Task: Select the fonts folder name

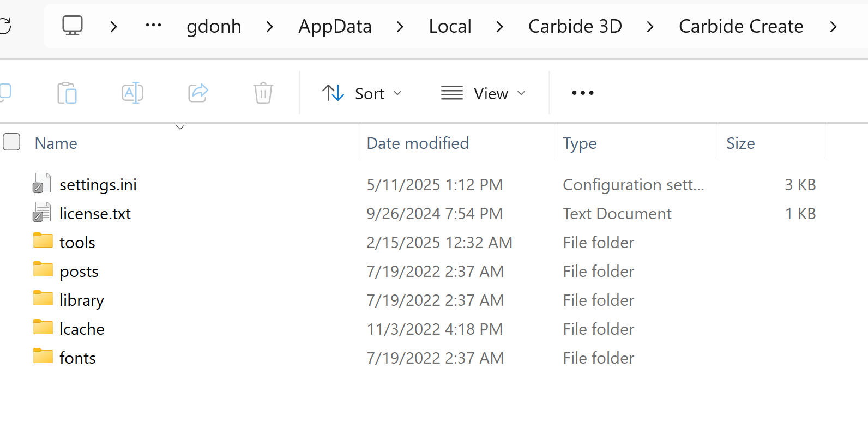Action: [x=77, y=358]
